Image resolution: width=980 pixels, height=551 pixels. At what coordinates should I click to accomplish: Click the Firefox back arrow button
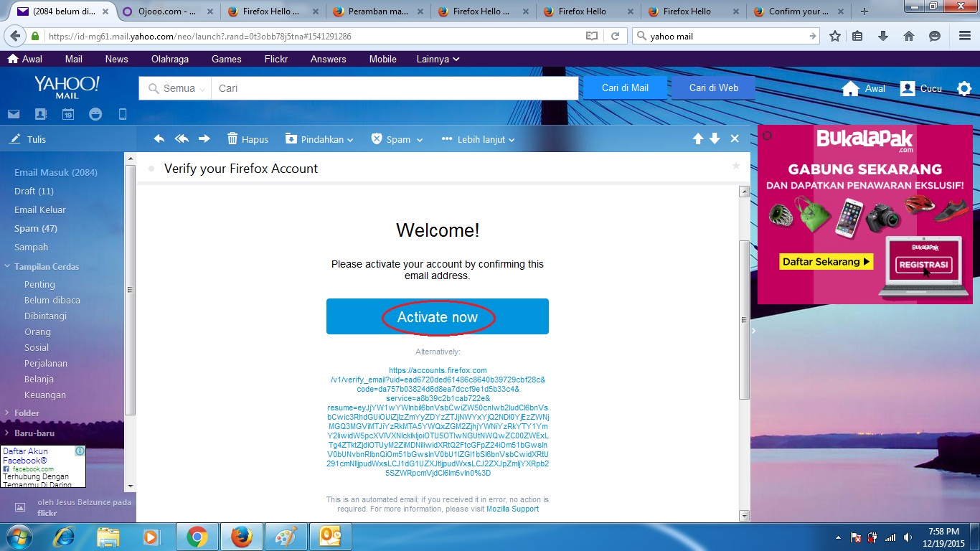click(14, 36)
